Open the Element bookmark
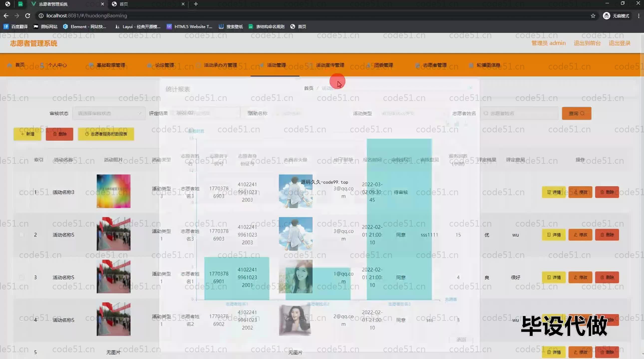 click(85, 26)
